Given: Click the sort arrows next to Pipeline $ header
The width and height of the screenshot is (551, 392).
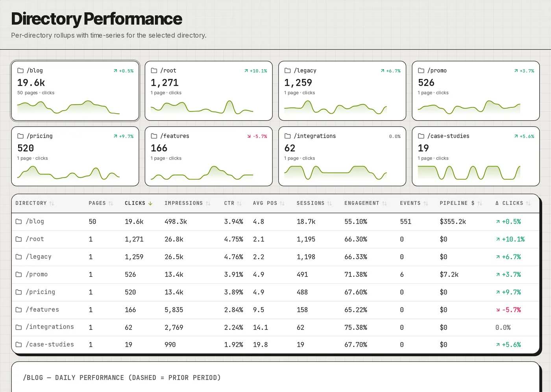Looking at the screenshot, I should [480, 203].
